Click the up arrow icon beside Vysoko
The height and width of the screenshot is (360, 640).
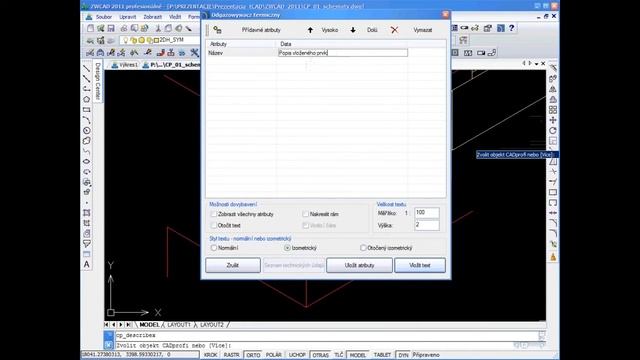pyautogui.click(x=310, y=30)
